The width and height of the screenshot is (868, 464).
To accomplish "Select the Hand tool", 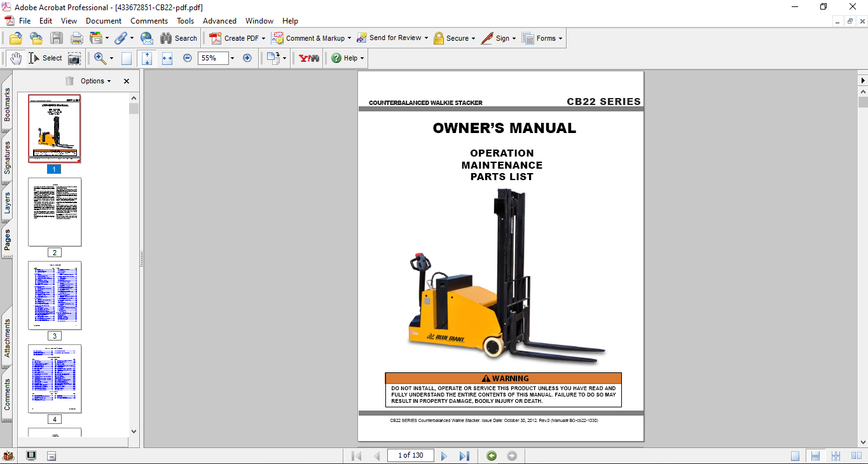I will pyautogui.click(x=16, y=58).
